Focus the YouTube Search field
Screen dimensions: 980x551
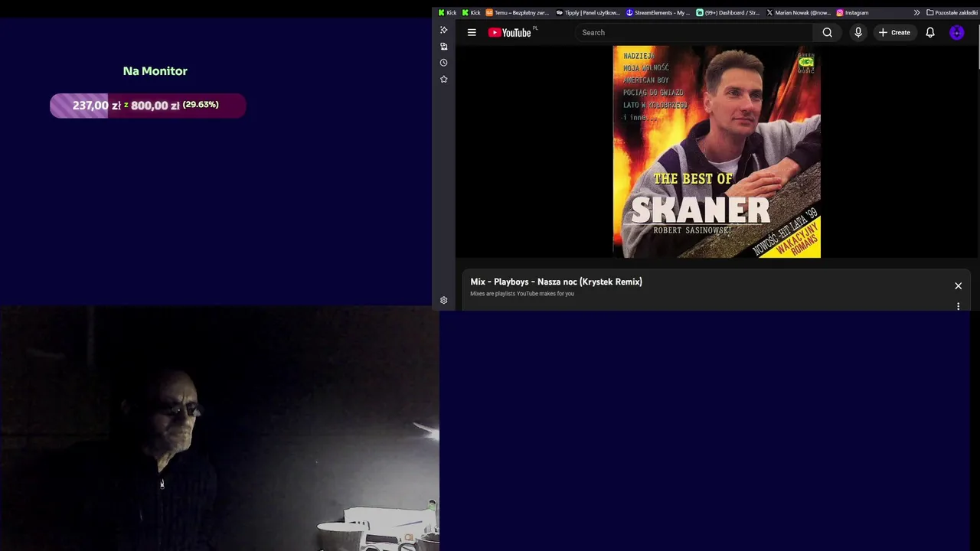pyautogui.click(x=693, y=32)
